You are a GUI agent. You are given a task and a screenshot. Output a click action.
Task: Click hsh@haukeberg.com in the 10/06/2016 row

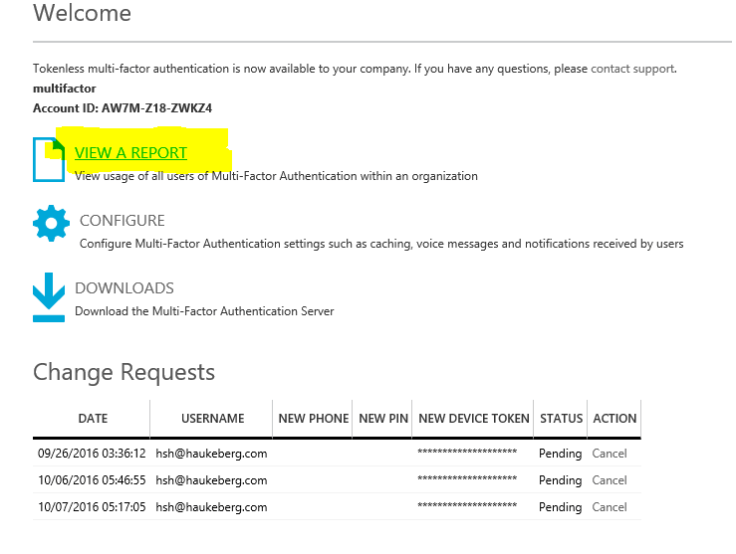[211, 481]
